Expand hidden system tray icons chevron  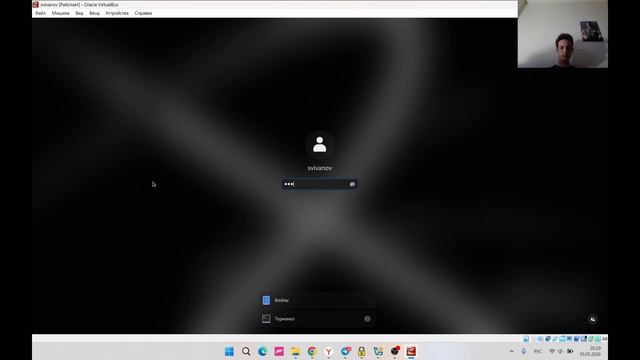pos(511,351)
